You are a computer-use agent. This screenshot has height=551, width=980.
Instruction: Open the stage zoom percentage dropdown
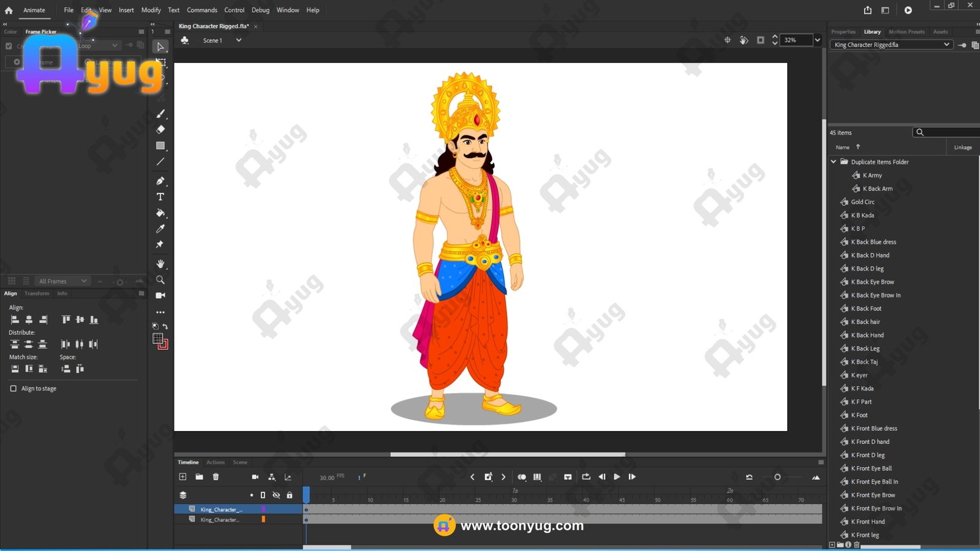point(817,40)
